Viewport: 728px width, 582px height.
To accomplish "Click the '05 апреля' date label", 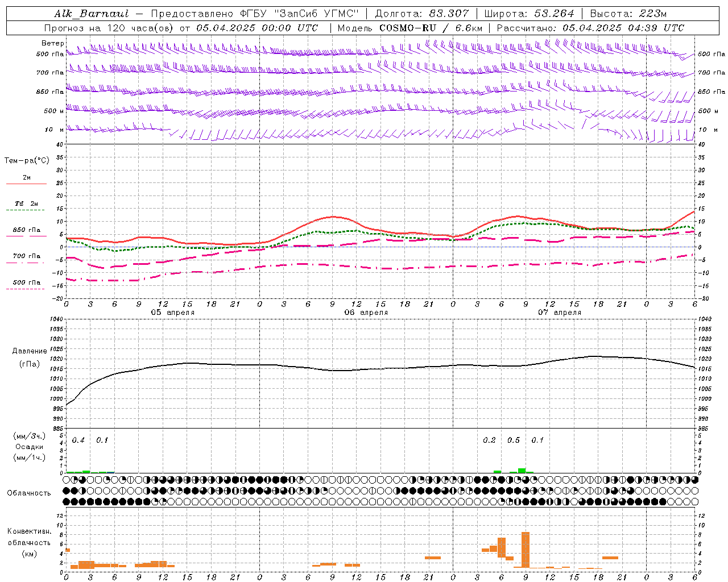I will (x=172, y=313).
